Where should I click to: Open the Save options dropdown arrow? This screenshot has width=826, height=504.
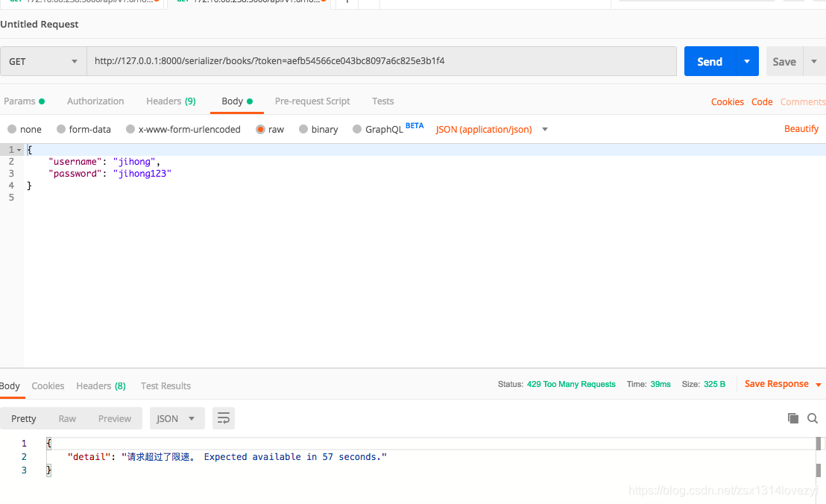pos(814,62)
